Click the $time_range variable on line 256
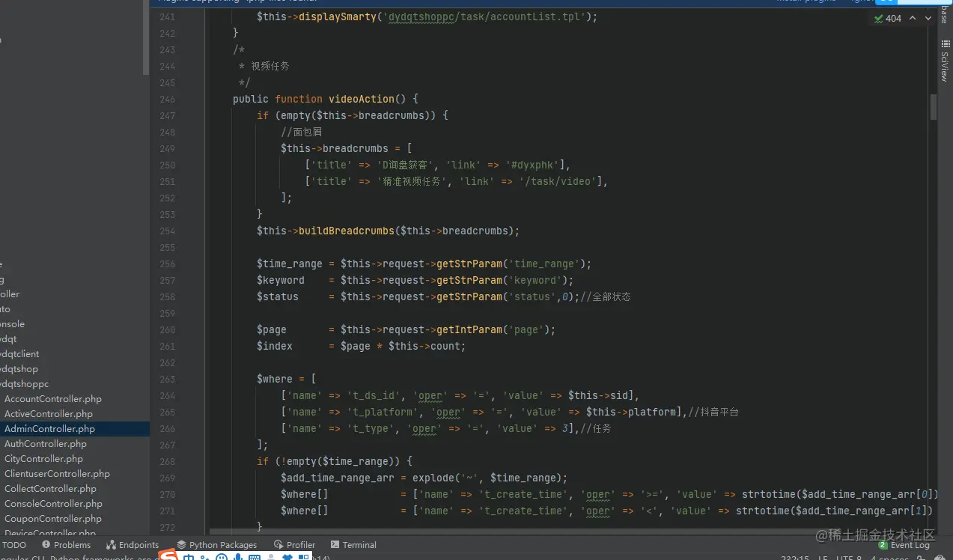Viewport: 953px width, 560px height. [290, 264]
